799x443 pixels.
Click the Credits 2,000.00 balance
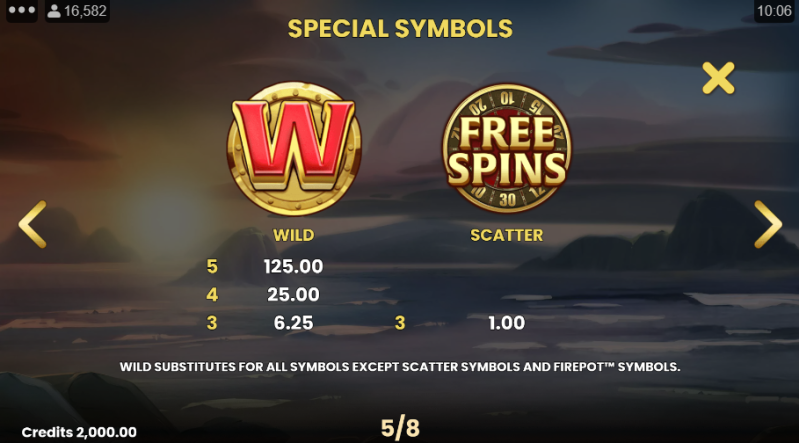pyautogui.click(x=79, y=432)
